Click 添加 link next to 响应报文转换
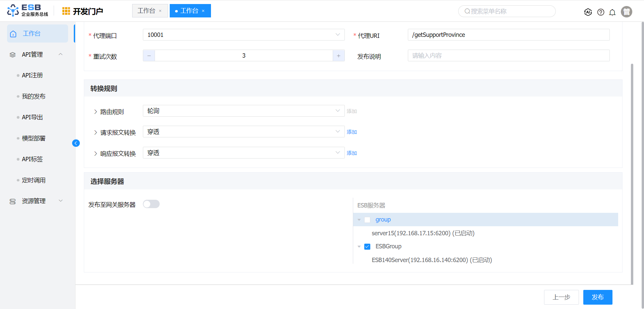The image size is (644, 309). [x=352, y=153]
